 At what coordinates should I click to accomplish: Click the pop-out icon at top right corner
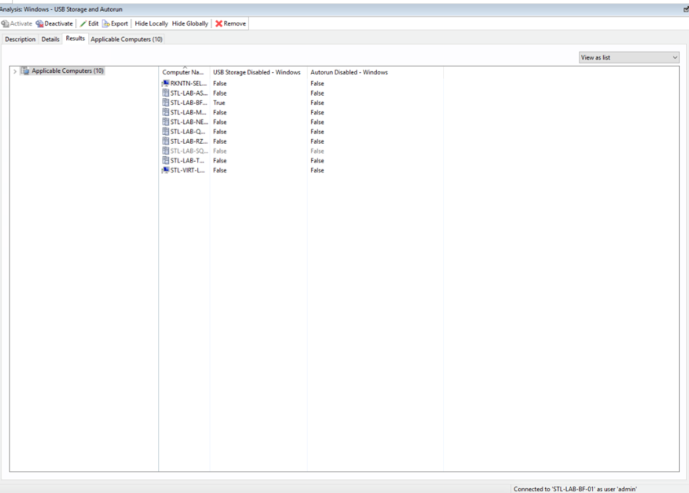pyautogui.click(x=684, y=8)
